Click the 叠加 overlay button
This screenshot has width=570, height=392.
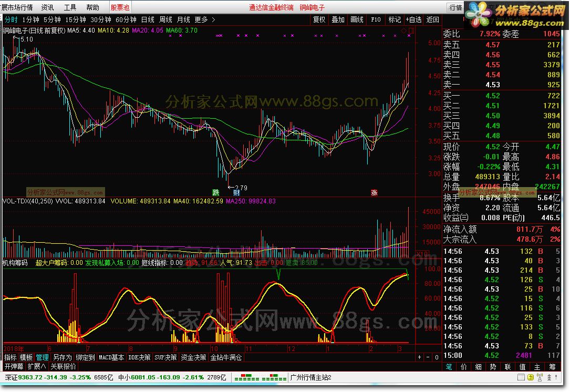click(338, 19)
